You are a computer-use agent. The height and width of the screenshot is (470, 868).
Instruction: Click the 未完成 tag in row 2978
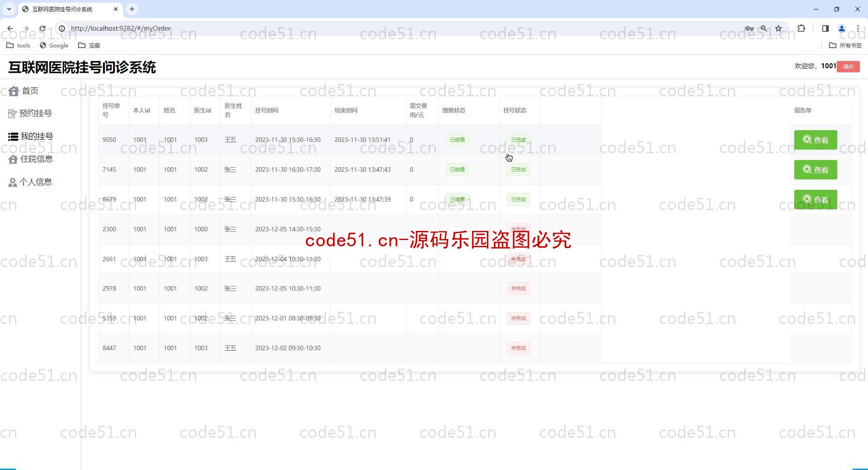tap(519, 288)
